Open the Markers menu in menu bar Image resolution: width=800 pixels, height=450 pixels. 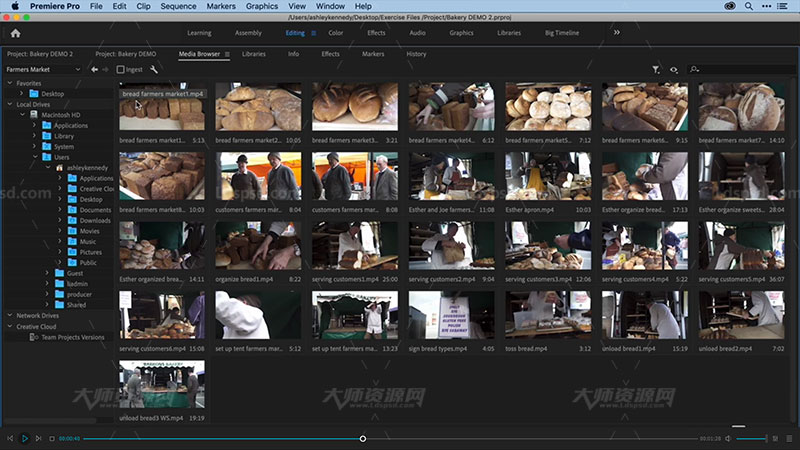(221, 6)
